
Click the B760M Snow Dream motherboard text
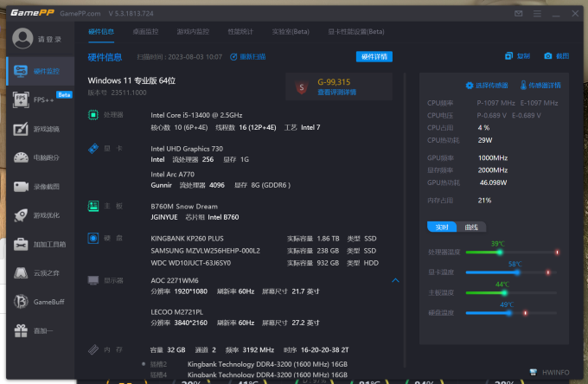point(184,206)
